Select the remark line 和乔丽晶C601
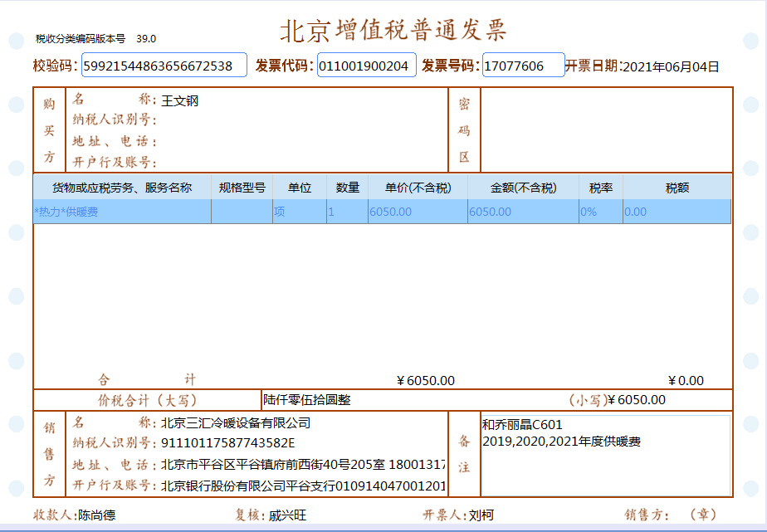 coord(522,424)
